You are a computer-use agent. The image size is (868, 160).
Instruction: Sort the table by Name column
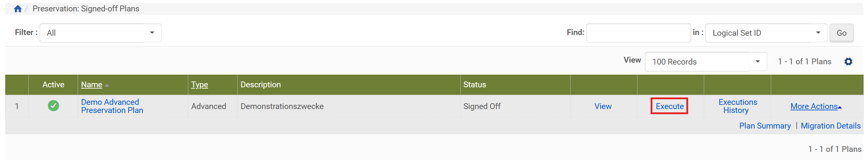point(92,85)
